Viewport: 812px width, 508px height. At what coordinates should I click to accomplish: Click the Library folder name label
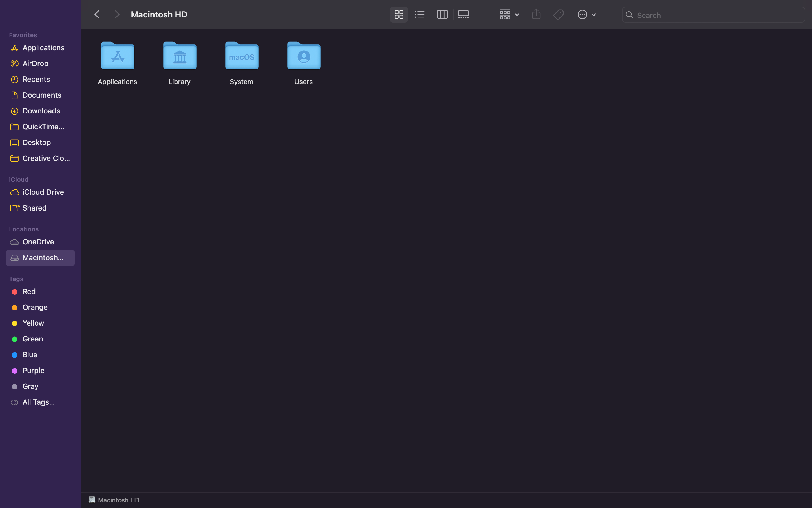180,82
